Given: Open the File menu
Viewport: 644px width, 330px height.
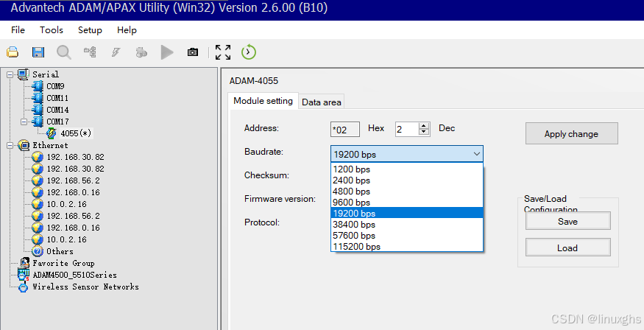Looking at the screenshot, I should (x=18, y=30).
